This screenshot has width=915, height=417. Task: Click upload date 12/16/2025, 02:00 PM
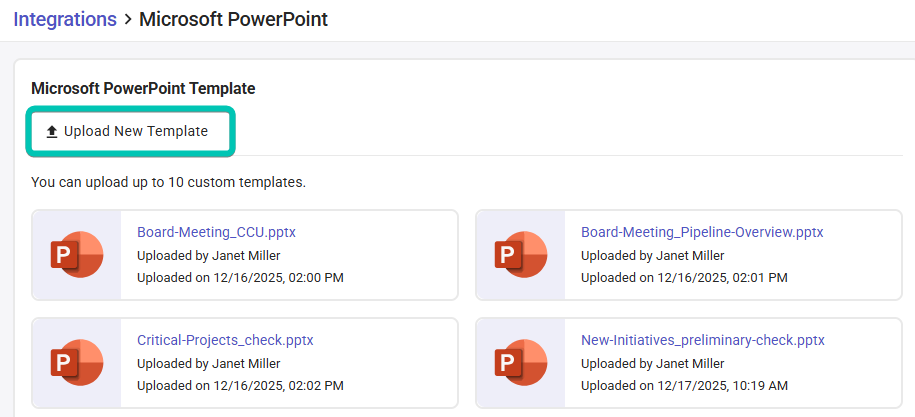coord(240,277)
